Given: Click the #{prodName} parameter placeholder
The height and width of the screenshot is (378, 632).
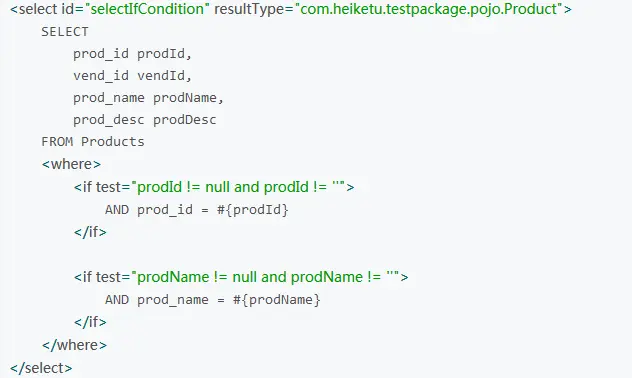Looking at the screenshot, I should click(x=276, y=300).
